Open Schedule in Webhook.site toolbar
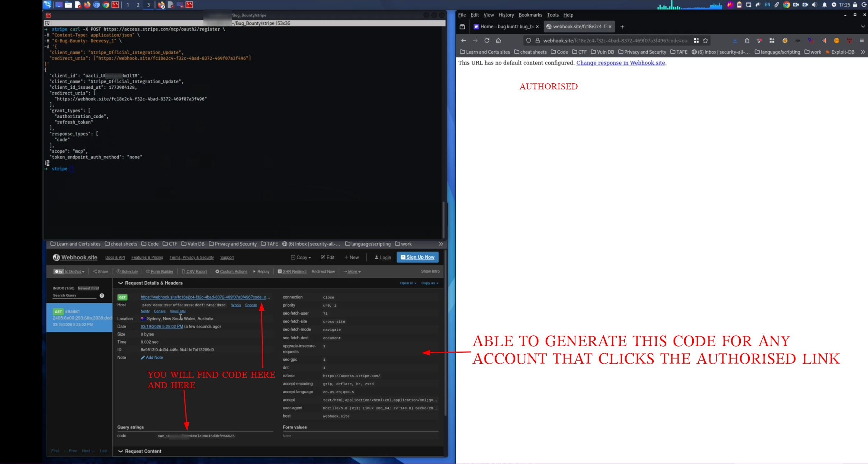The width and height of the screenshot is (868, 464). (127, 272)
